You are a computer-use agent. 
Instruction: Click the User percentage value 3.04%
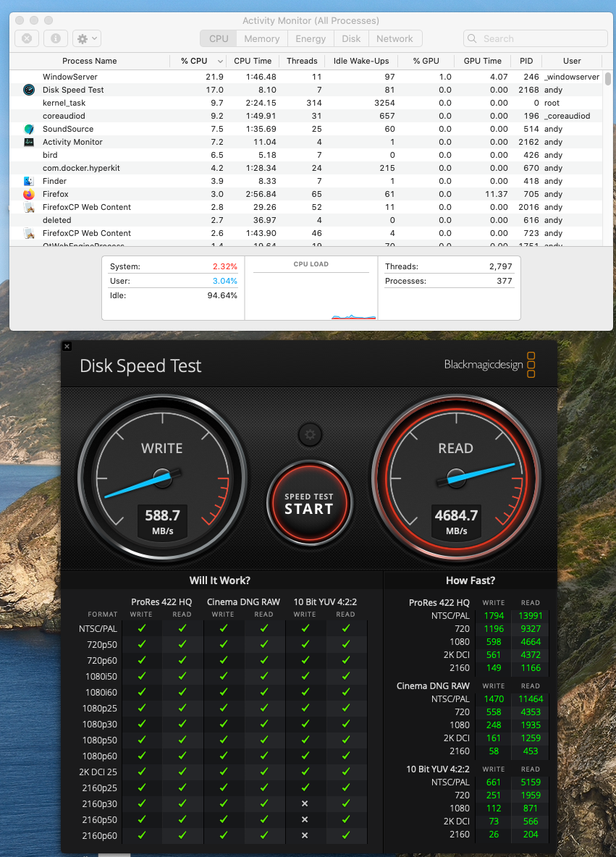point(224,281)
